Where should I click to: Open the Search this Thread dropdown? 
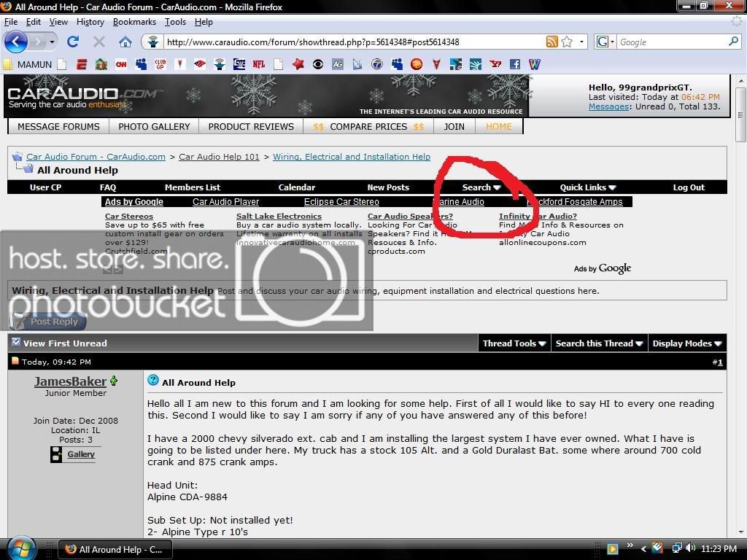[600, 343]
